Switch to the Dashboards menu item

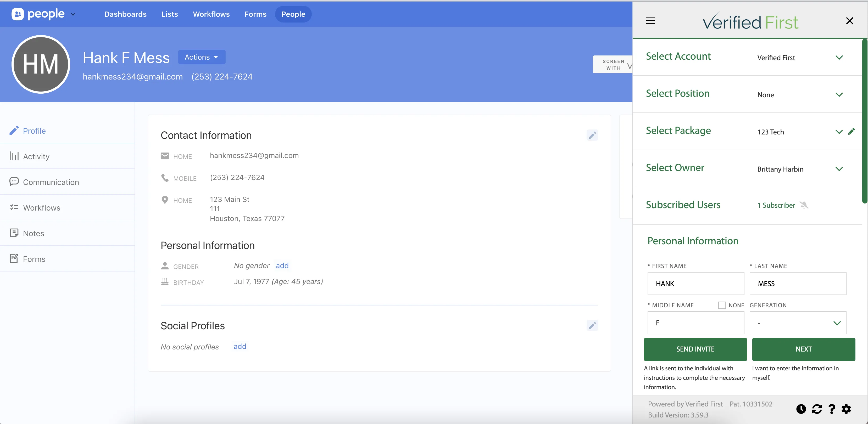click(125, 14)
